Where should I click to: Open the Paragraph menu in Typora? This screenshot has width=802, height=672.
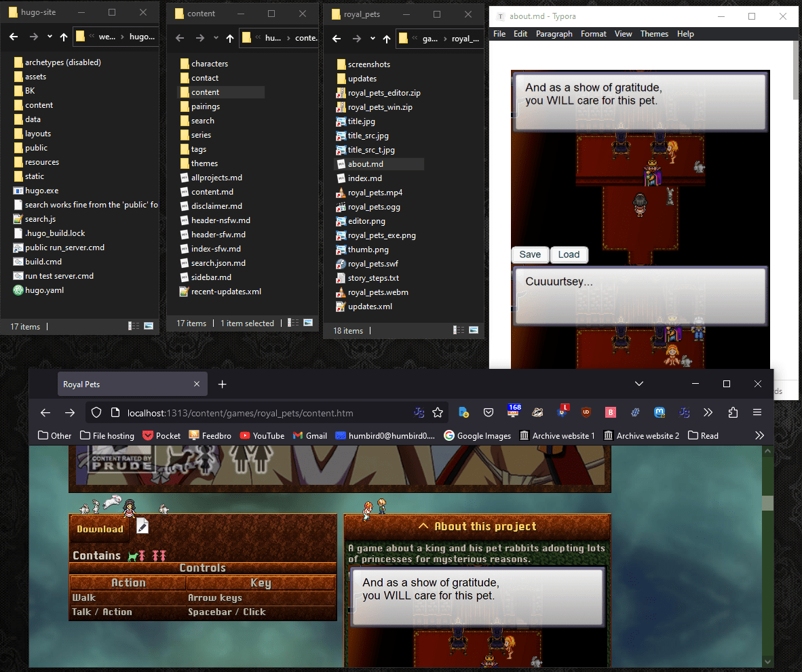(x=554, y=34)
